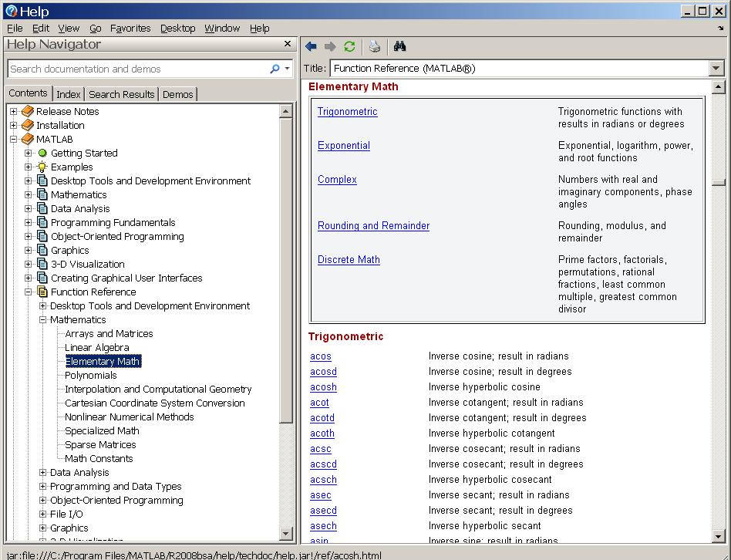Go forward using the gray right arrow

330,46
